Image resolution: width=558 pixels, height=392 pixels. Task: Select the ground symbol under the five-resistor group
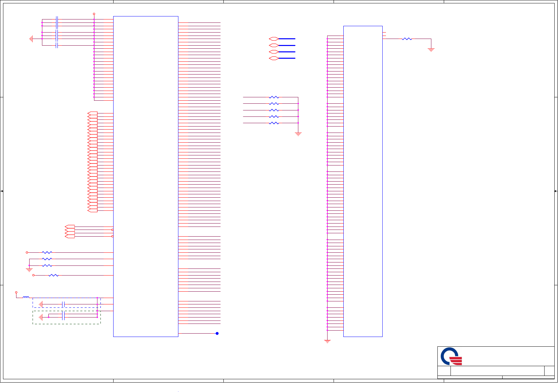click(x=298, y=134)
